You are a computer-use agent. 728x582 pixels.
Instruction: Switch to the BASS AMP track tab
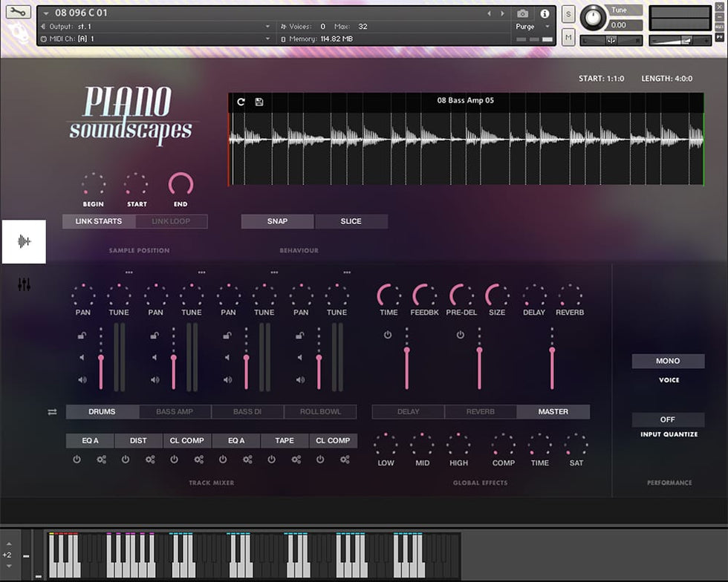(175, 412)
